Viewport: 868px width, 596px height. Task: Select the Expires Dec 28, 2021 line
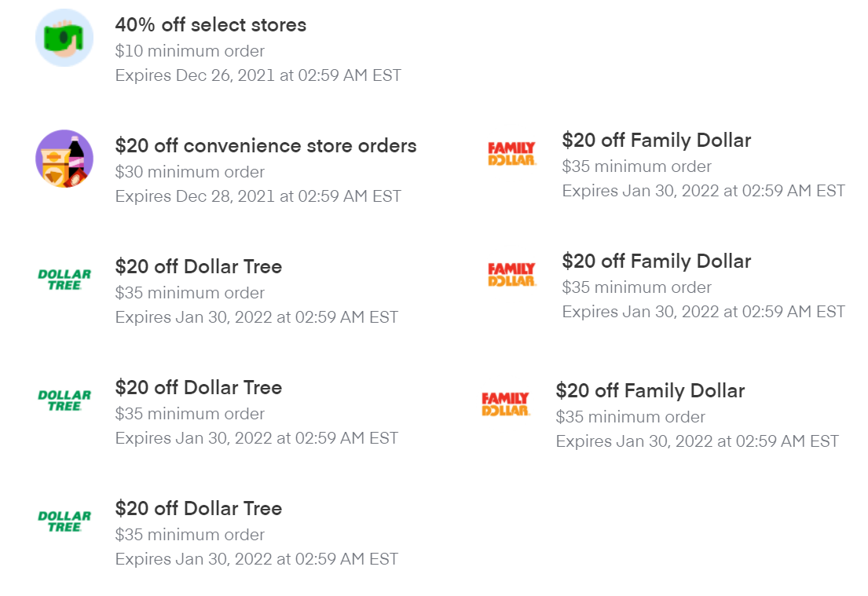(258, 196)
